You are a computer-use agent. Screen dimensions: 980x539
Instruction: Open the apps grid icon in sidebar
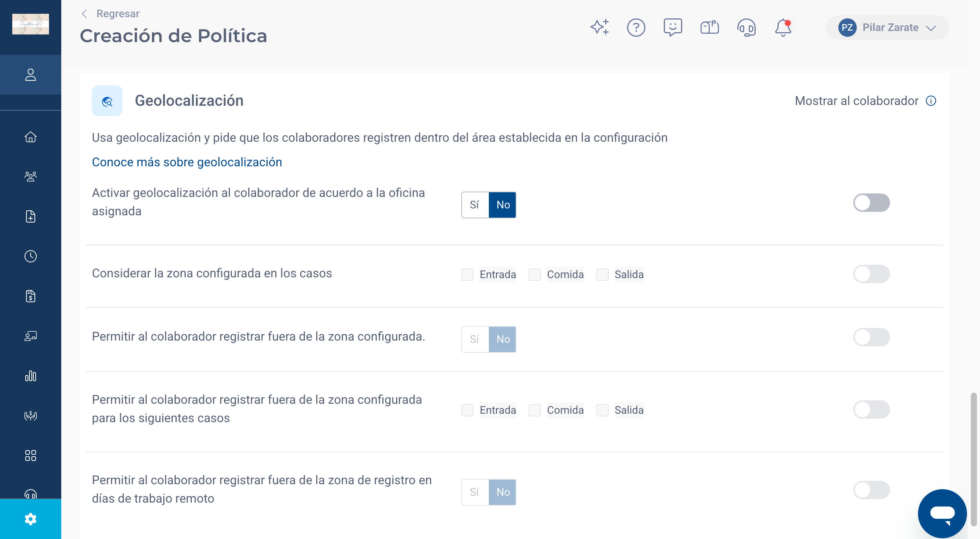31,455
